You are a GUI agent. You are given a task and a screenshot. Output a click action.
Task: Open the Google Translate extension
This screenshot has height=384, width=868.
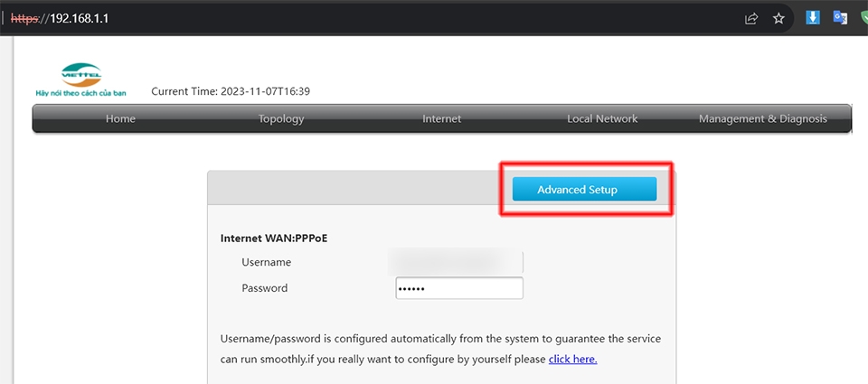pos(840,17)
